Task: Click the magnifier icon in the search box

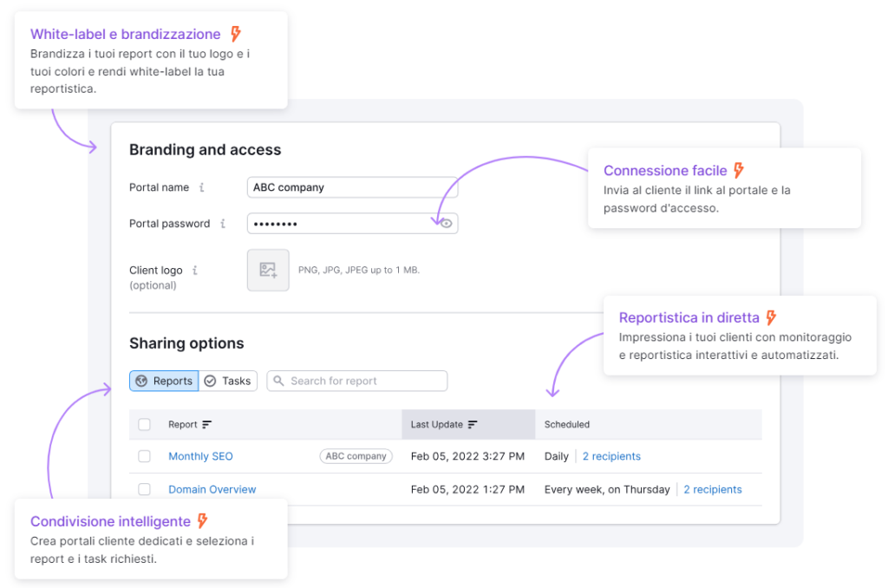Action: pyautogui.click(x=278, y=381)
